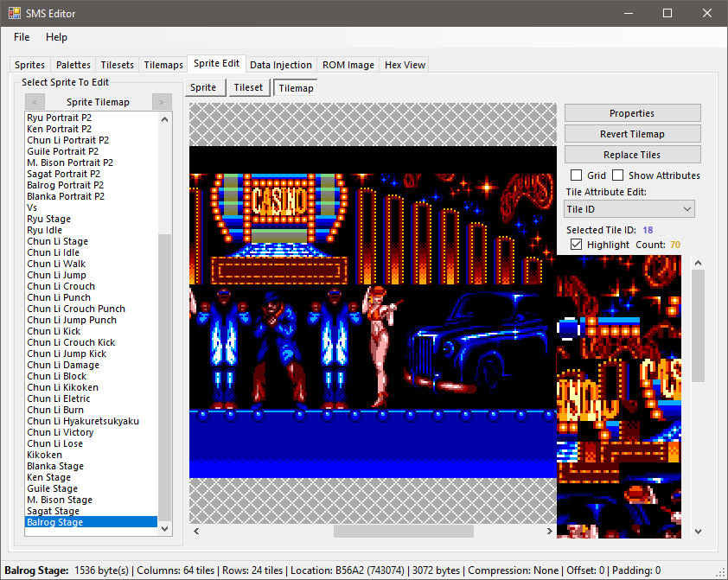This screenshot has width=728, height=580.
Task: Switch to the Tilemaps tab
Action: click(x=163, y=65)
